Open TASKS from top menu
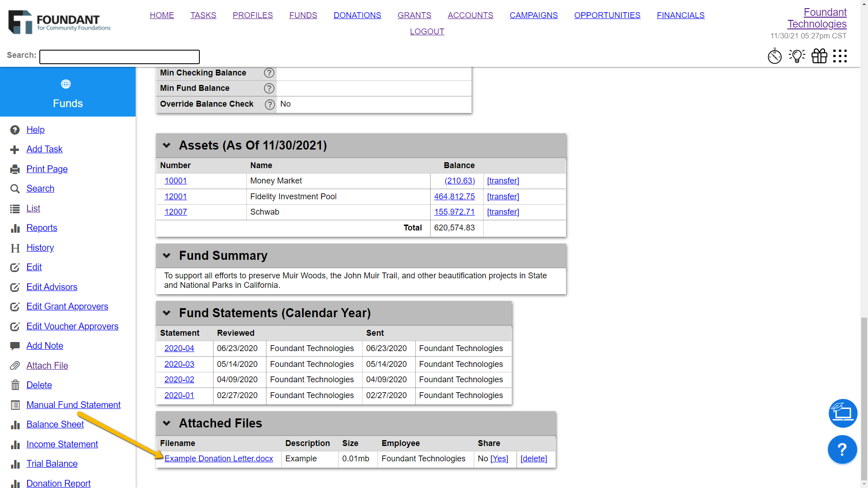Viewport: 868px width, 488px height. 203,15
